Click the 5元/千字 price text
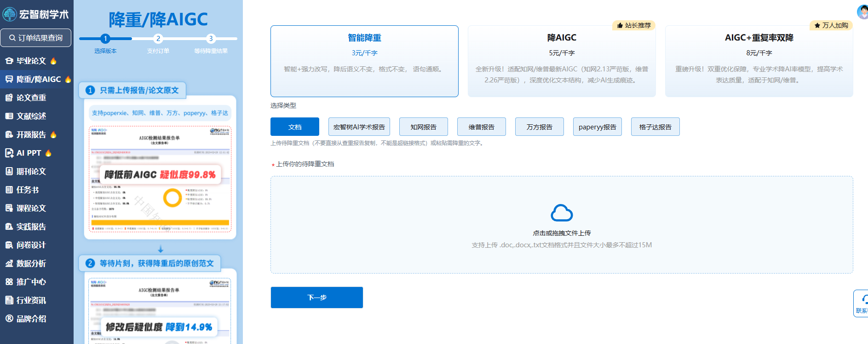The width and height of the screenshot is (868, 344). [562, 53]
